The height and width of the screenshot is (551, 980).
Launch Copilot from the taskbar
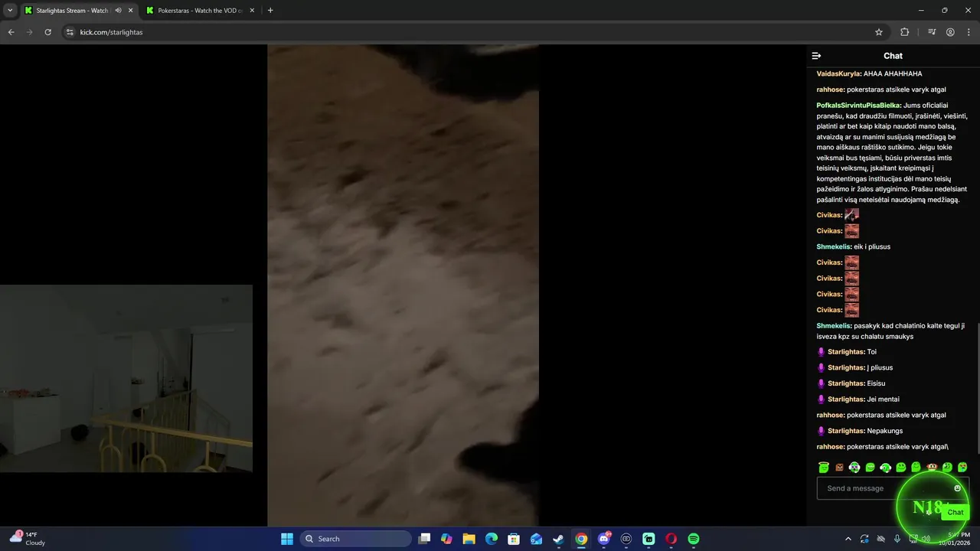tap(447, 539)
